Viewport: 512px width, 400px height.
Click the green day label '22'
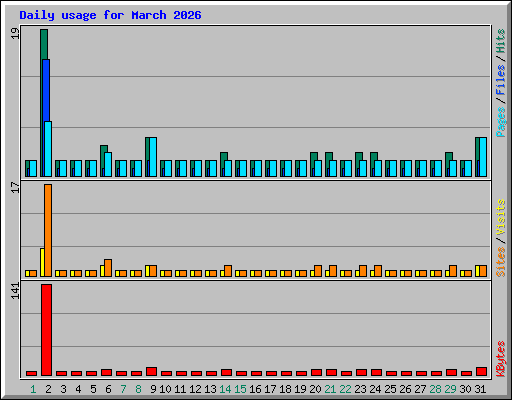[x=345, y=389]
